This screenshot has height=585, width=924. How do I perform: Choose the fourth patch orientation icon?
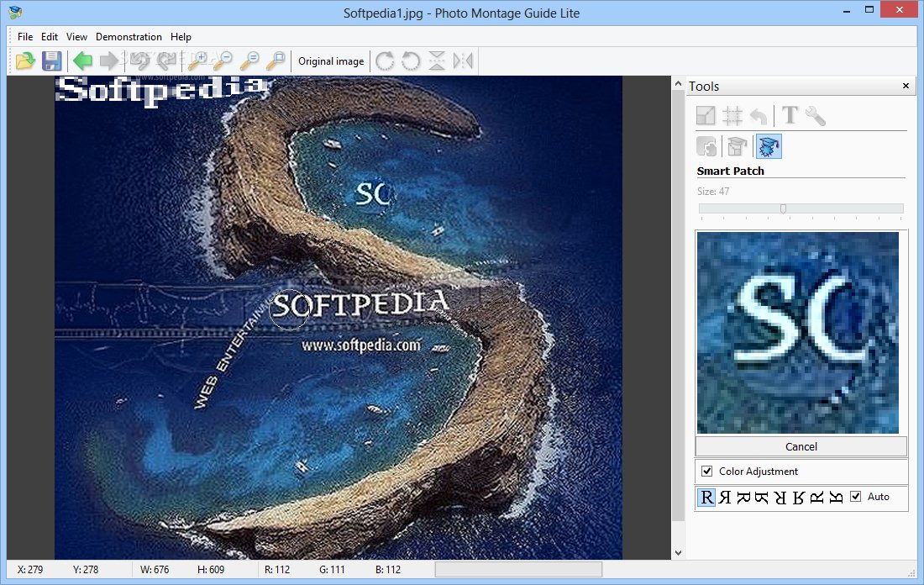click(x=761, y=498)
